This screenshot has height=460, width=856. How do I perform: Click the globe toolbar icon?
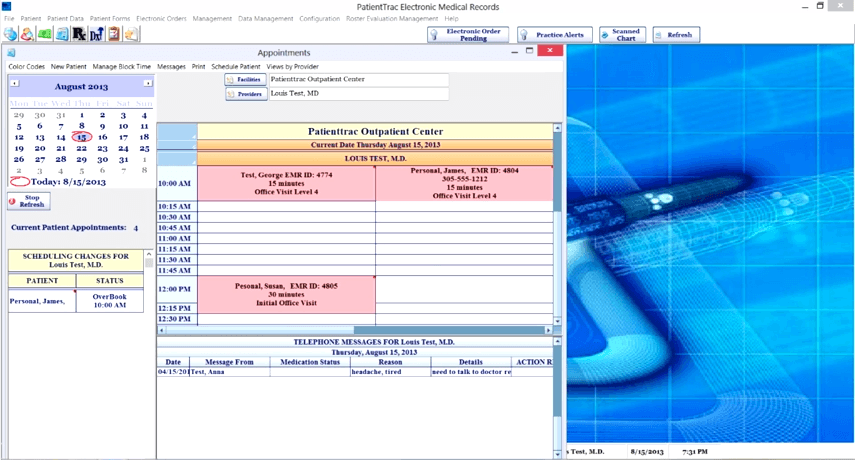(x=10, y=34)
